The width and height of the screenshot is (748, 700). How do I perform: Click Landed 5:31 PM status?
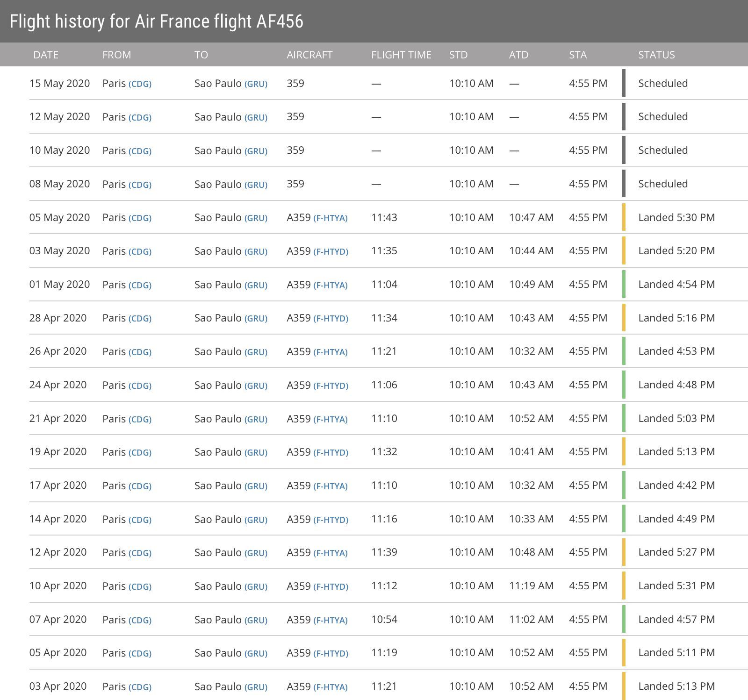pyautogui.click(x=676, y=586)
